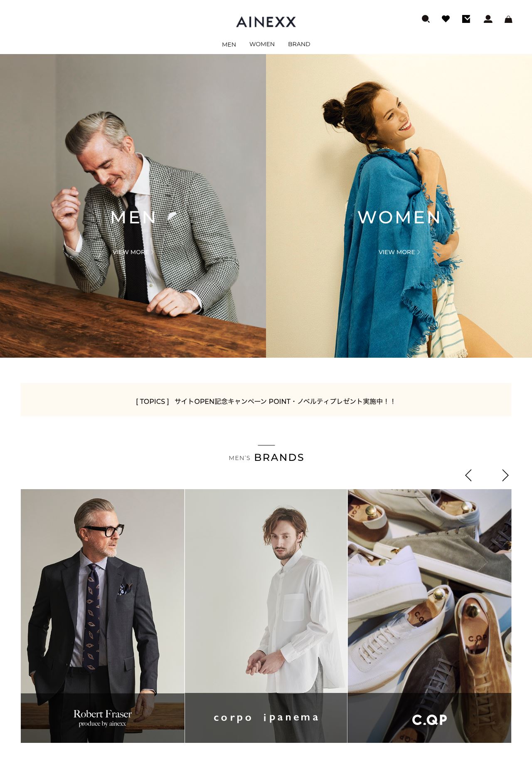Open the TOPICS campaign announcement banner
The width and height of the screenshot is (532, 762).
pos(266,400)
